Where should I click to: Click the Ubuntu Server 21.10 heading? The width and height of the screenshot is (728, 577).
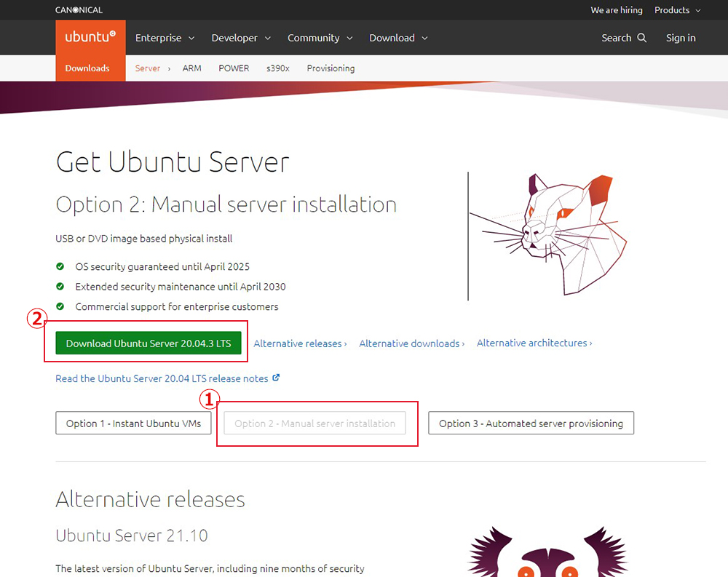pyautogui.click(x=131, y=536)
